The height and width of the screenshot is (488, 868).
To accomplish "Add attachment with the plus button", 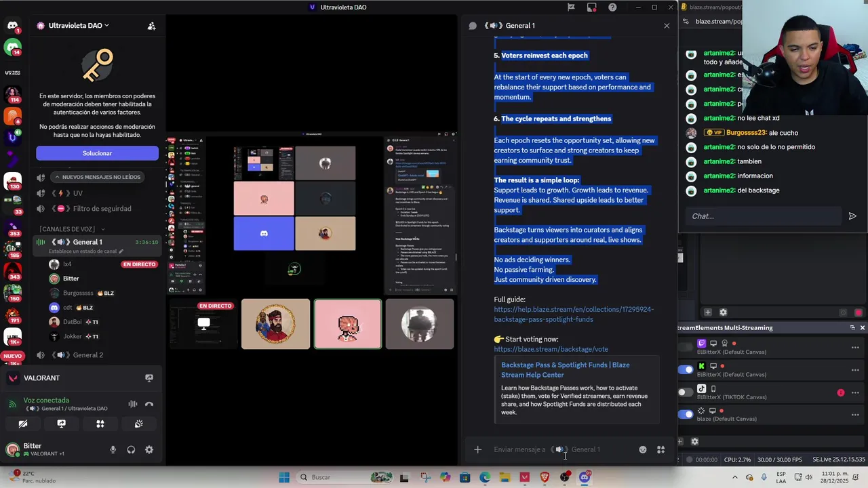I will click(477, 449).
